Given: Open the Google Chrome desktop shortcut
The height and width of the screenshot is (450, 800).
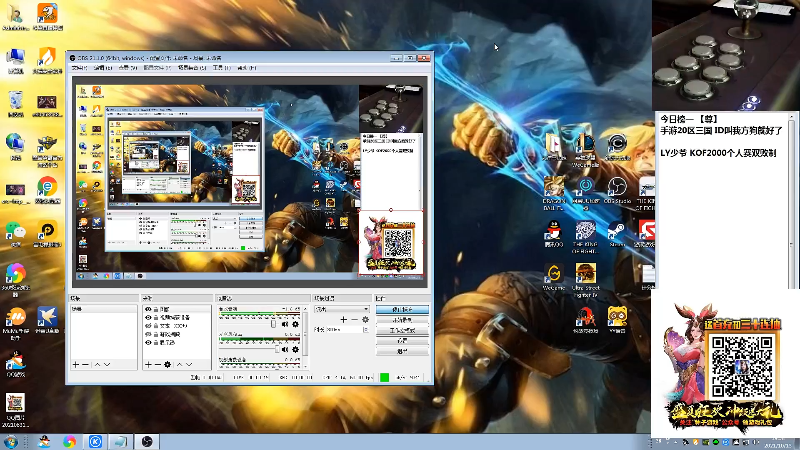Looking at the screenshot, I should (x=47, y=191).
